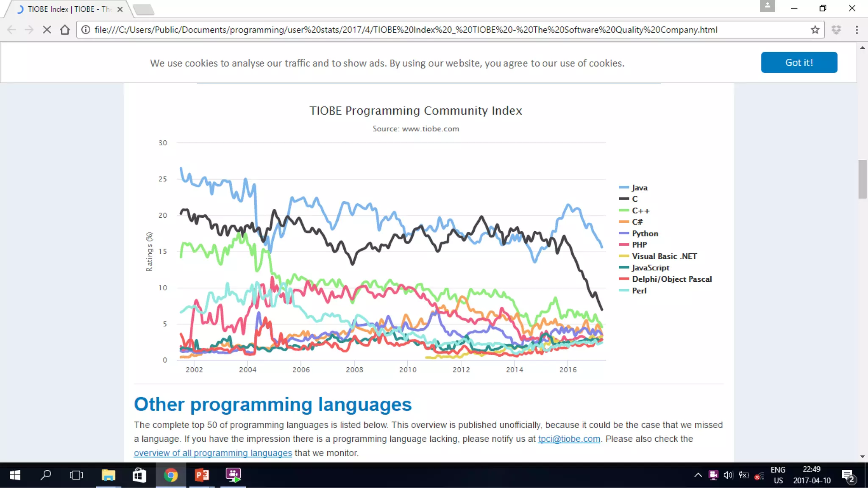Open the battery status tray icon
868x488 pixels.
point(744,475)
